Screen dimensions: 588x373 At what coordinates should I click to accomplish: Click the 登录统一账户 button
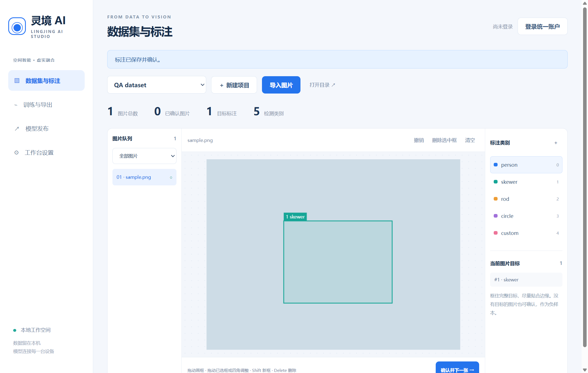coord(542,26)
